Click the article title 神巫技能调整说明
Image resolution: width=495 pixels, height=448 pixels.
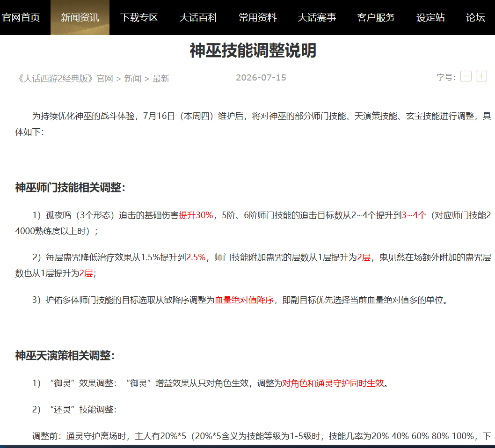click(x=253, y=51)
